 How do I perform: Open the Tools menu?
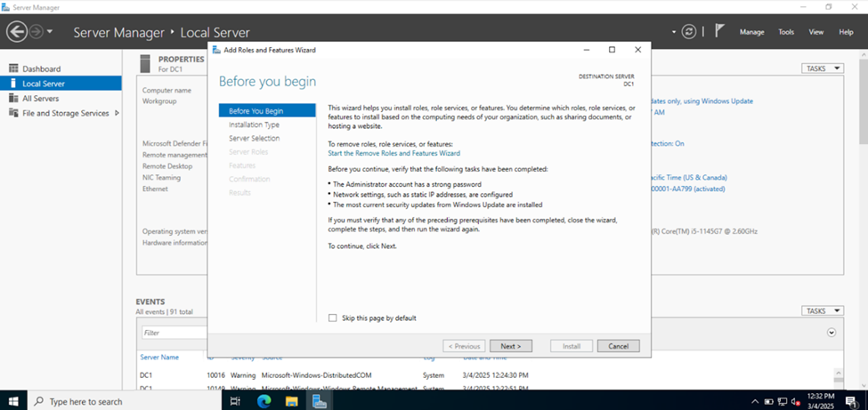pyautogui.click(x=786, y=32)
